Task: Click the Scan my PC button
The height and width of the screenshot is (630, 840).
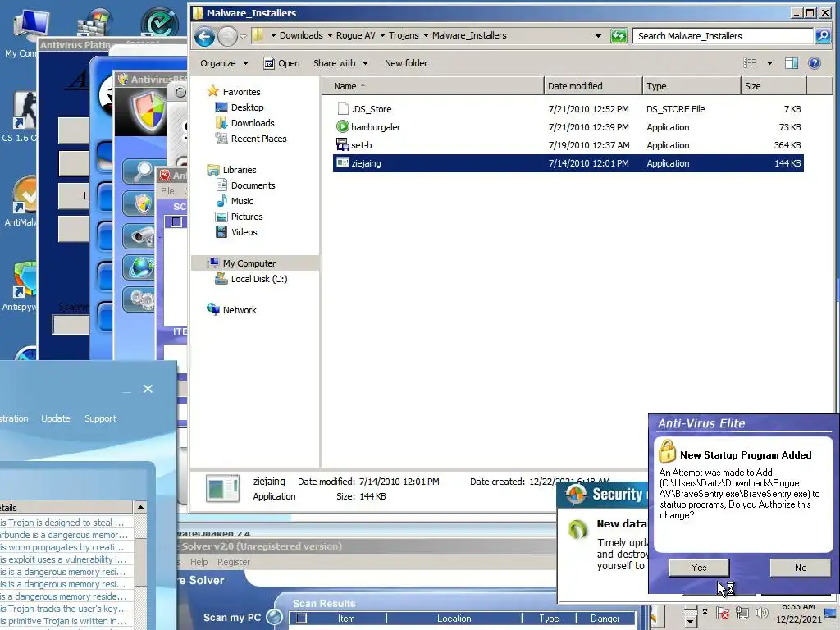Action: point(242,617)
